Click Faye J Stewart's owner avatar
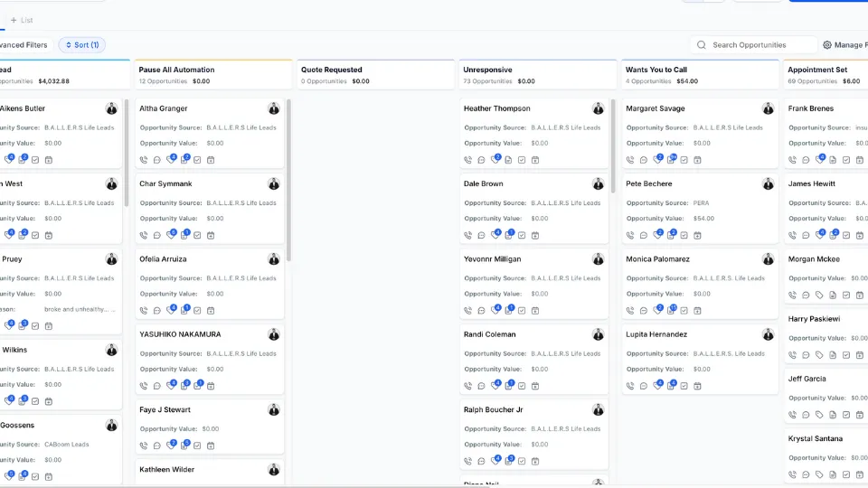The width and height of the screenshot is (868, 488). pyautogui.click(x=273, y=409)
